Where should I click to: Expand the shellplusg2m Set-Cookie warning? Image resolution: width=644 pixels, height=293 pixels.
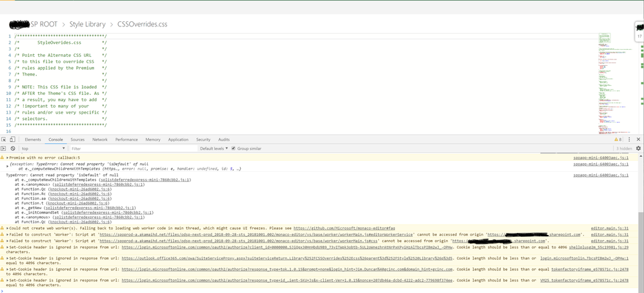coord(7,247)
